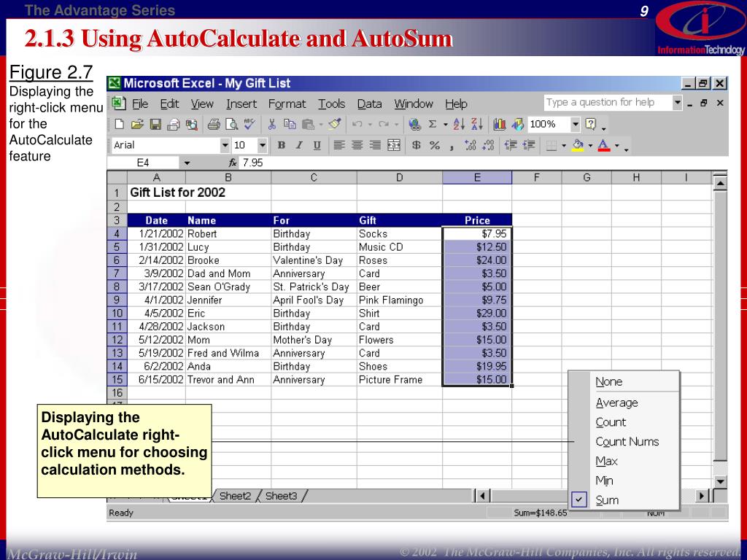The image size is (747, 560).
Task: Click the E-mail envelope toolbar icon
Action: (x=174, y=125)
